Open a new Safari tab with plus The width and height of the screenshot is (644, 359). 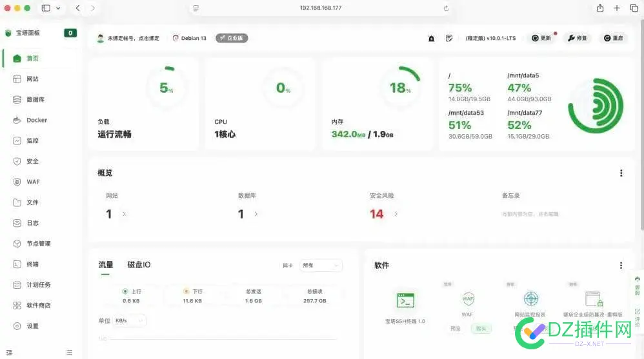click(x=616, y=8)
